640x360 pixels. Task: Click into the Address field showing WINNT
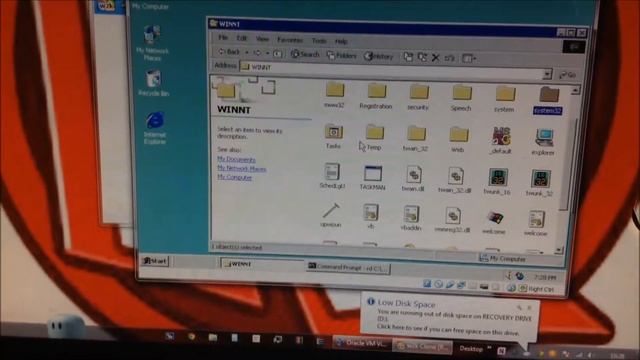[x=391, y=69]
